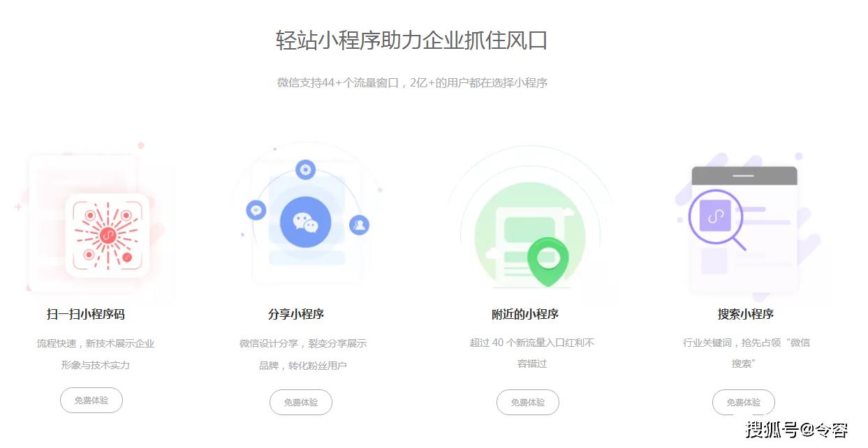This screenshot has width=868, height=448.
Task: Click the 搜狐号@令容 watermark
Action: coord(797,430)
